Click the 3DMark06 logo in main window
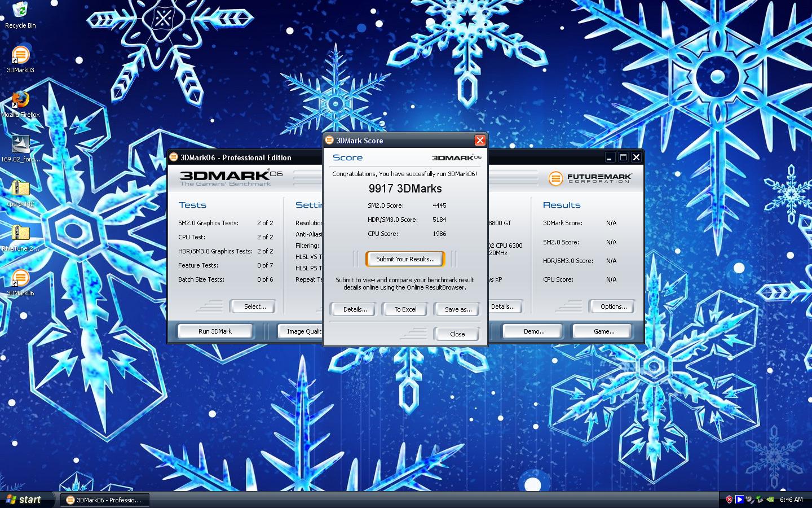812x508 pixels. click(231, 177)
